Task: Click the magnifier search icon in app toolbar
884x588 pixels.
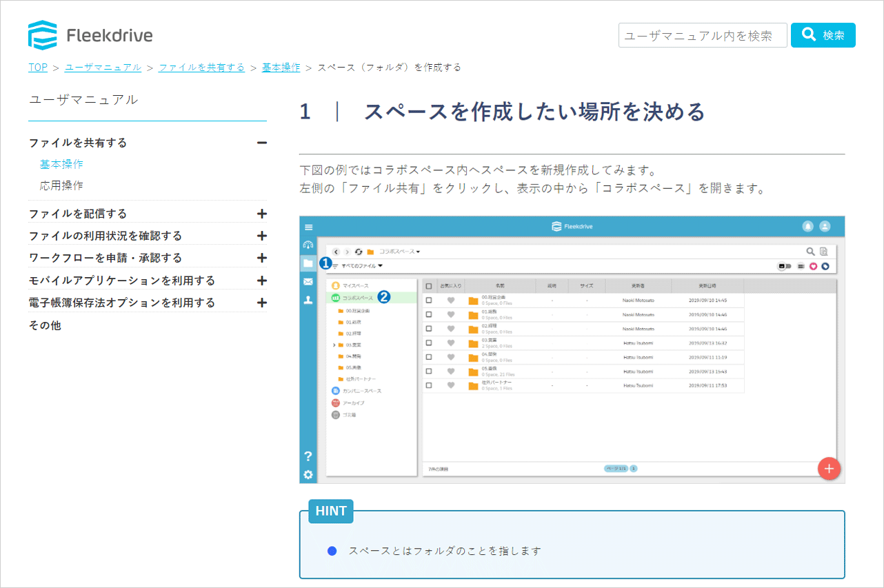Action: point(811,252)
